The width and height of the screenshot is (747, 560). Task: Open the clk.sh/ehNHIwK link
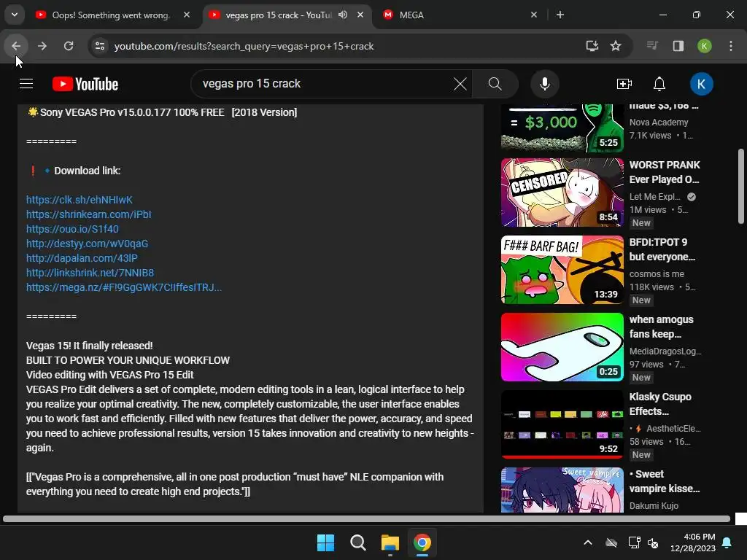79,200
